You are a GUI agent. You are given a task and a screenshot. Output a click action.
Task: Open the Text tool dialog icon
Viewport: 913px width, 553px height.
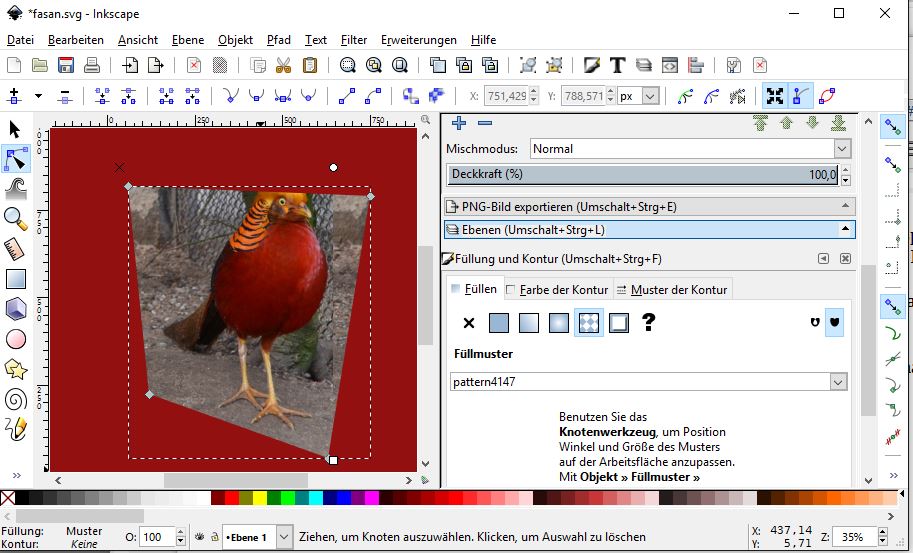pyautogui.click(x=617, y=66)
